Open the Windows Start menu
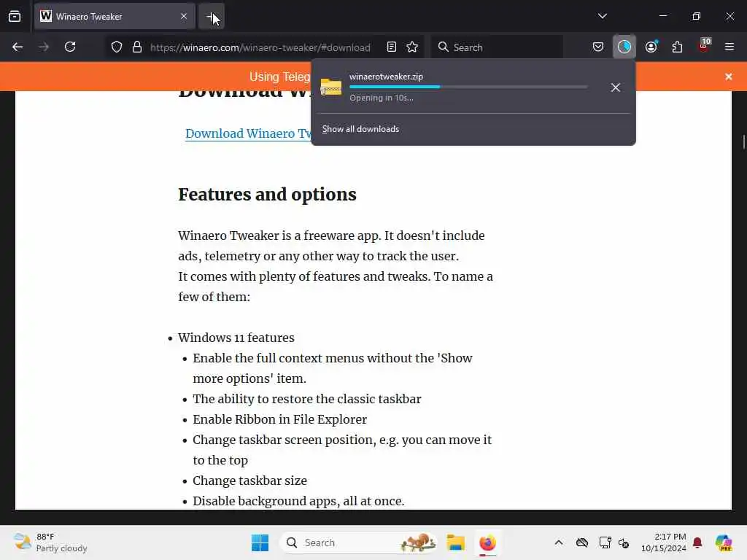The image size is (747, 560). [x=260, y=542]
